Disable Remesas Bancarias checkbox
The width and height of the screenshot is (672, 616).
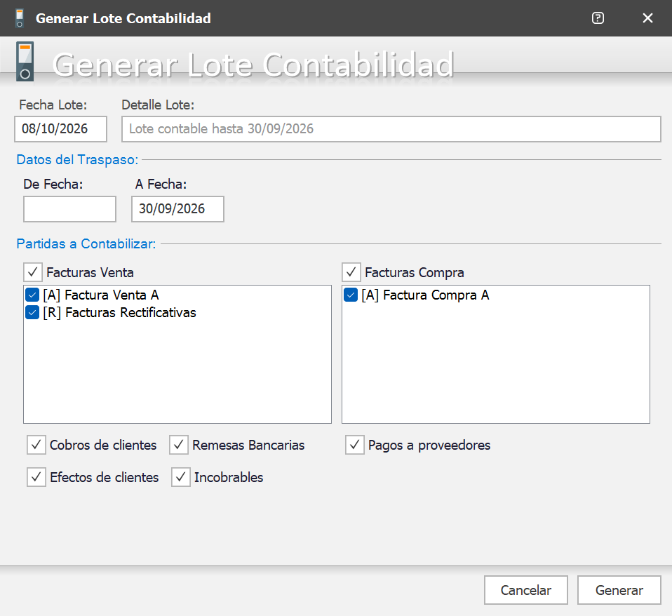pyautogui.click(x=179, y=445)
